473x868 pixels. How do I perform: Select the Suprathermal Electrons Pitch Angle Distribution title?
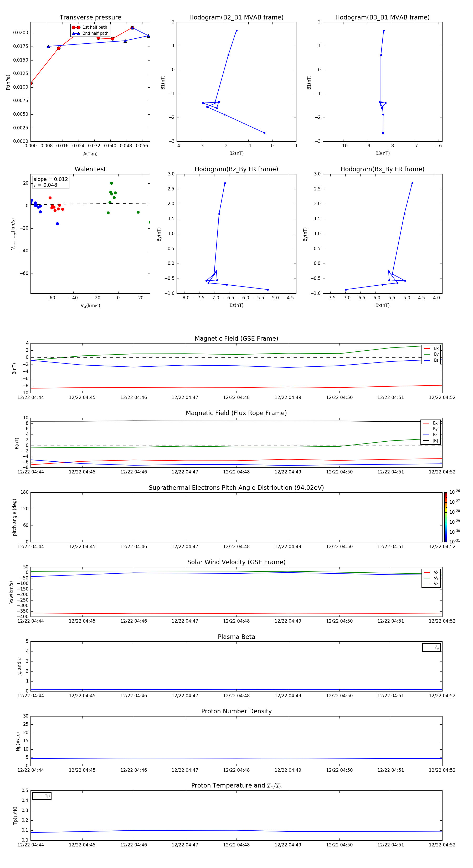coord(236,488)
